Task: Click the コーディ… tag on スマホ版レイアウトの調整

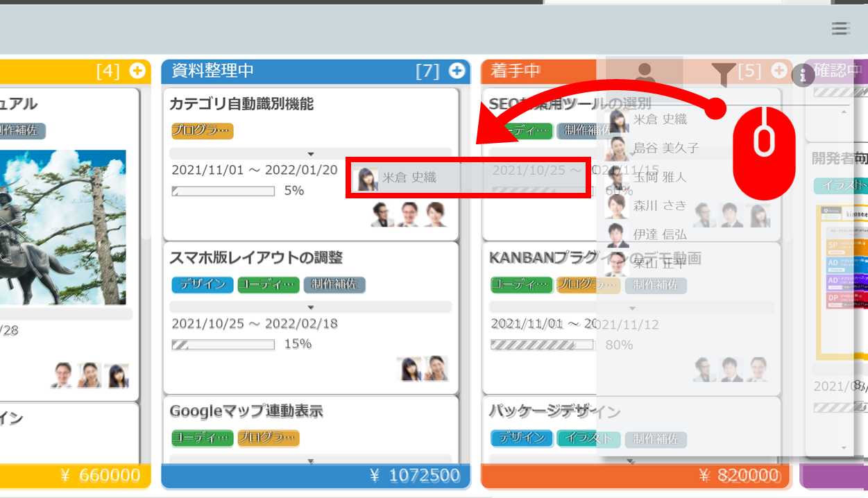Action: click(x=269, y=284)
